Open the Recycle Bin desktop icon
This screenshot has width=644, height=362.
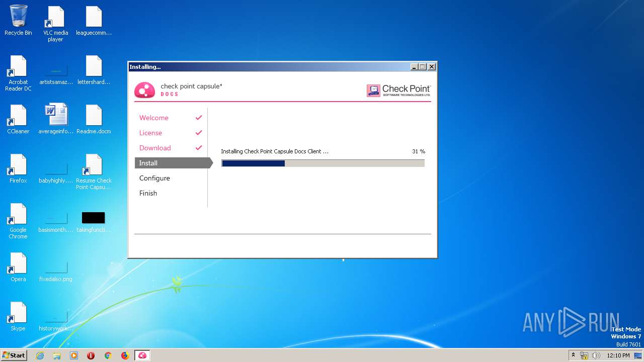(18, 20)
